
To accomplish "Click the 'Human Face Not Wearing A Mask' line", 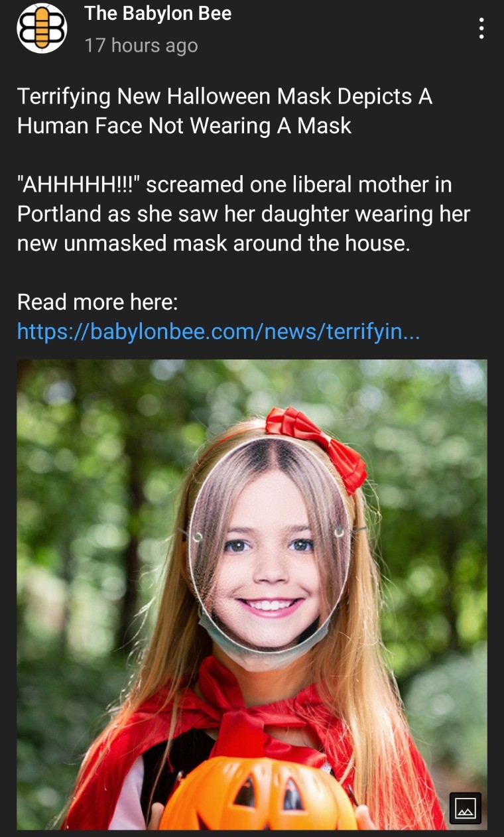I will (x=184, y=125).
